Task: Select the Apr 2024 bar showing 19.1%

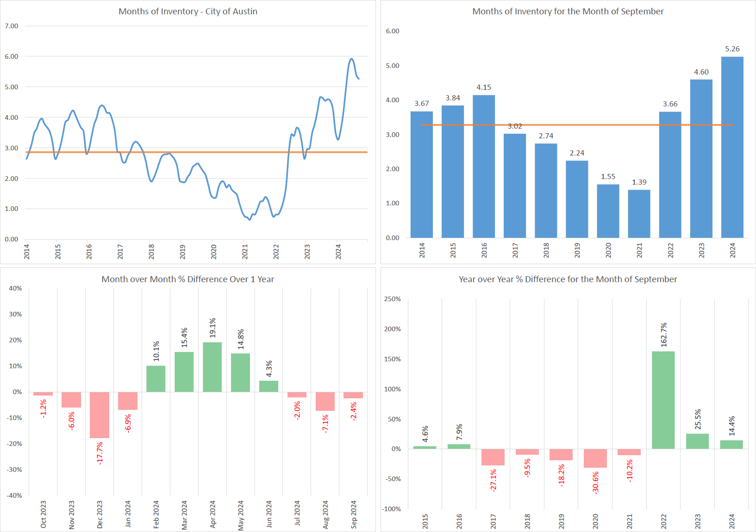Action: point(212,367)
